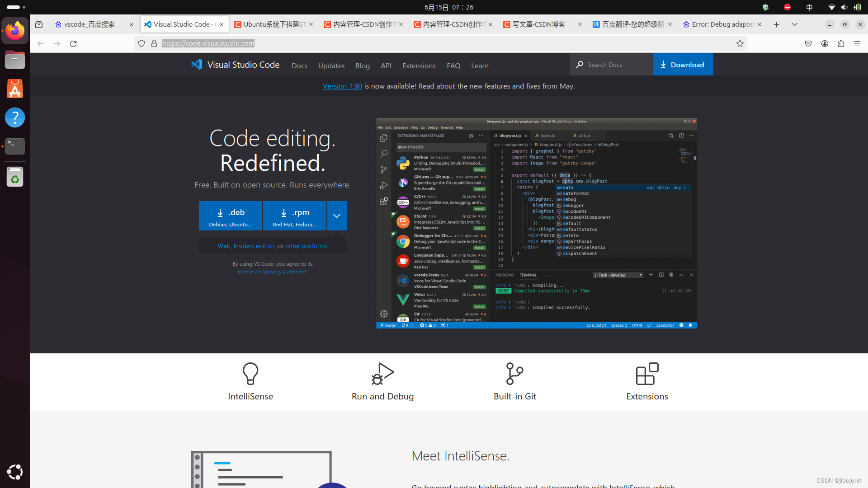Close the Visual Studio Code tab
Image resolution: width=868 pixels, height=488 pixels.
pyautogui.click(x=222, y=24)
